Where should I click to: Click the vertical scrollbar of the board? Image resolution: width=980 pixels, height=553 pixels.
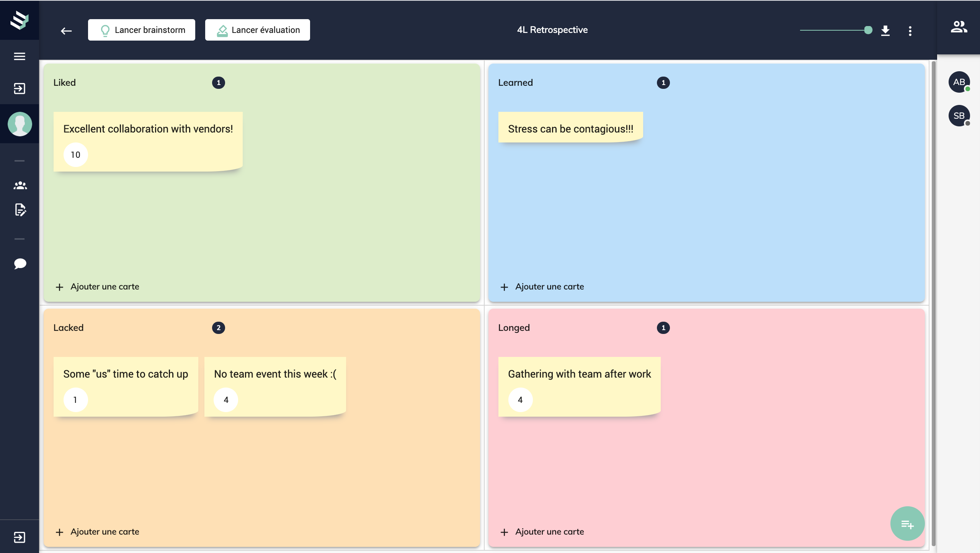pyautogui.click(x=934, y=303)
